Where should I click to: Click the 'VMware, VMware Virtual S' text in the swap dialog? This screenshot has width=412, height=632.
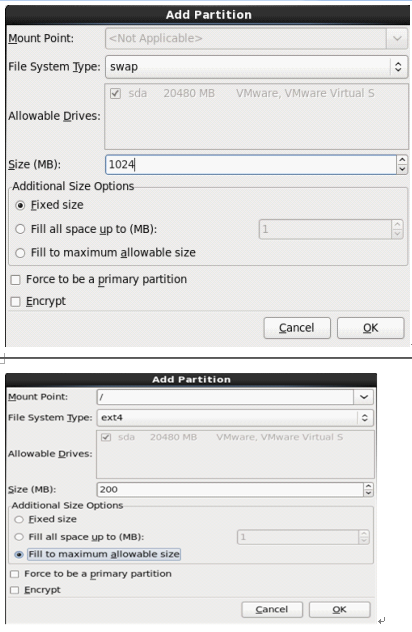305,94
